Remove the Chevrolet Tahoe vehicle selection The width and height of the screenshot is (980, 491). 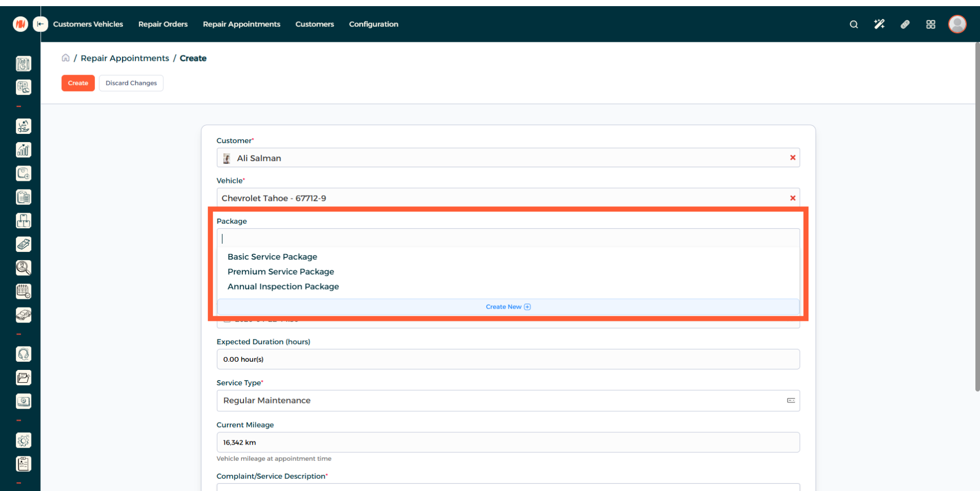pos(793,198)
